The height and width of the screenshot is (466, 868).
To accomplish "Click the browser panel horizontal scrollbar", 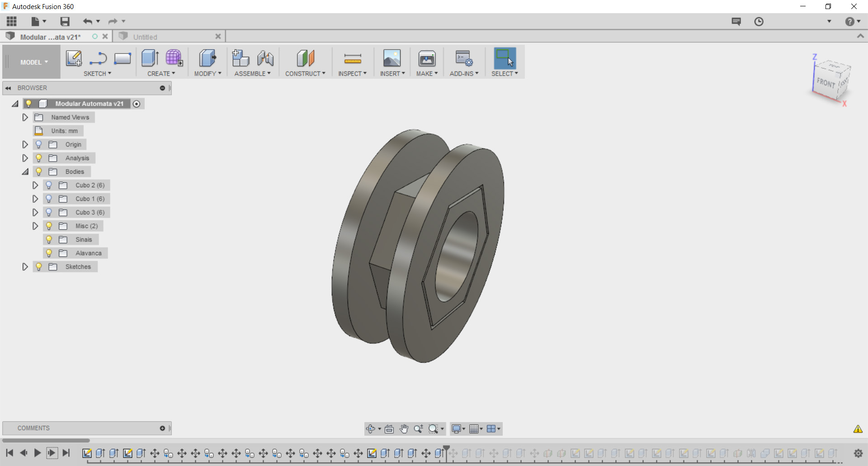I will [46, 440].
